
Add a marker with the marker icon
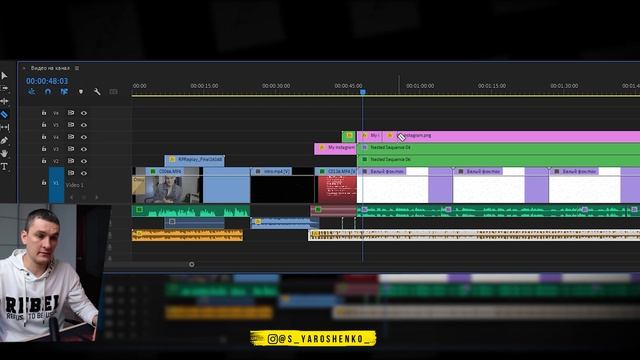coord(81,92)
